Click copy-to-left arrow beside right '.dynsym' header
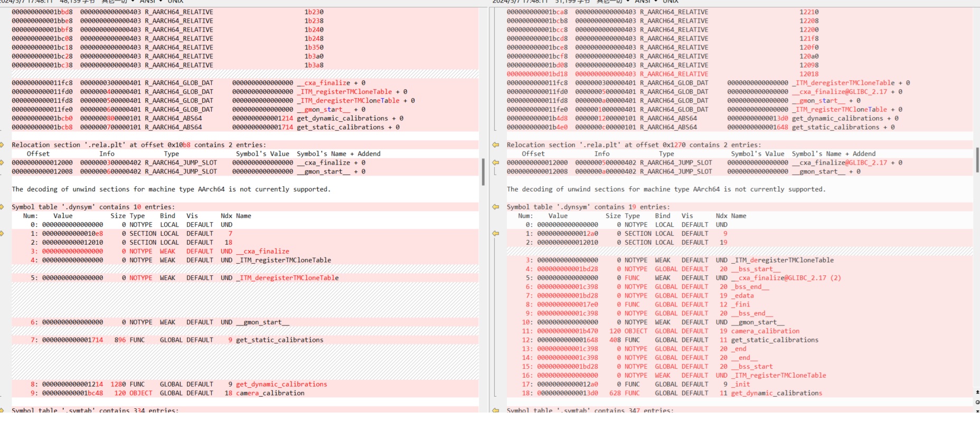980x422 pixels. tap(495, 207)
